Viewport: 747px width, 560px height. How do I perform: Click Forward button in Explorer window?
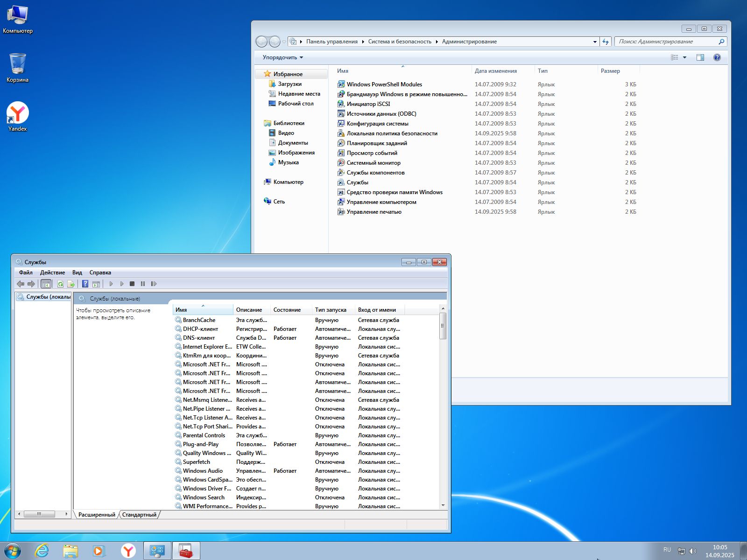point(275,42)
